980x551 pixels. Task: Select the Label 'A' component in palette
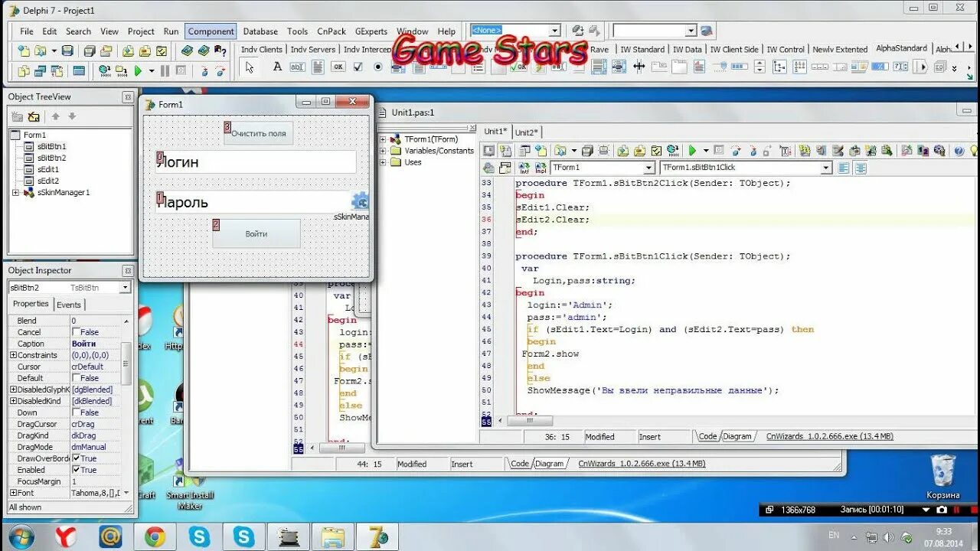click(x=277, y=67)
